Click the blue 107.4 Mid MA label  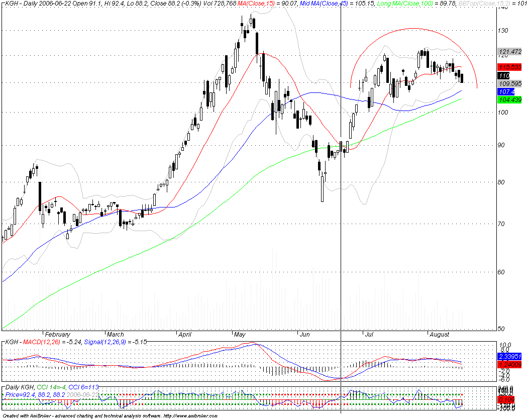point(506,91)
